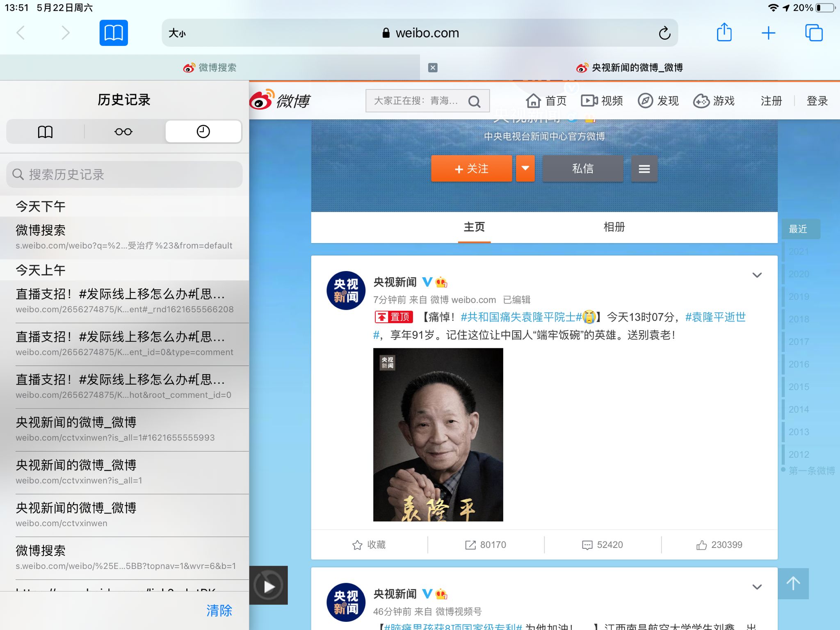Like the pinned post (230399)
Image resolution: width=840 pixels, height=630 pixels.
719,545
